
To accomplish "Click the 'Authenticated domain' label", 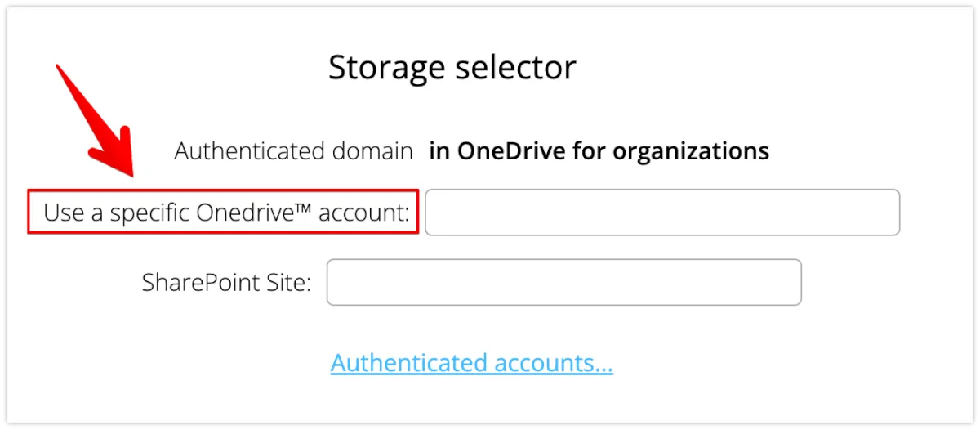I will click(293, 151).
